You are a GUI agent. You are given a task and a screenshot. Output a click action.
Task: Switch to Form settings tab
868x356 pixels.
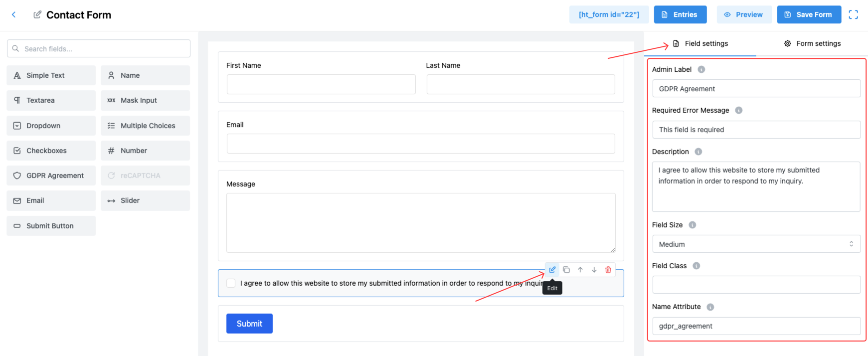[x=812, y=44]
